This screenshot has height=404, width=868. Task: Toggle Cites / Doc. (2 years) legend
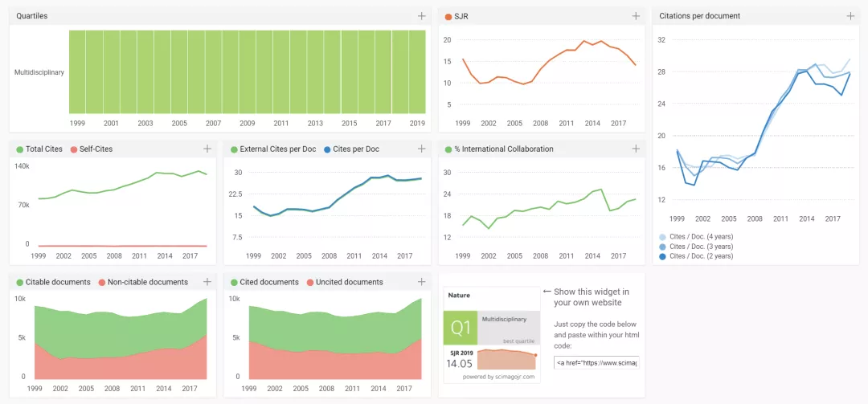(700, 256)
